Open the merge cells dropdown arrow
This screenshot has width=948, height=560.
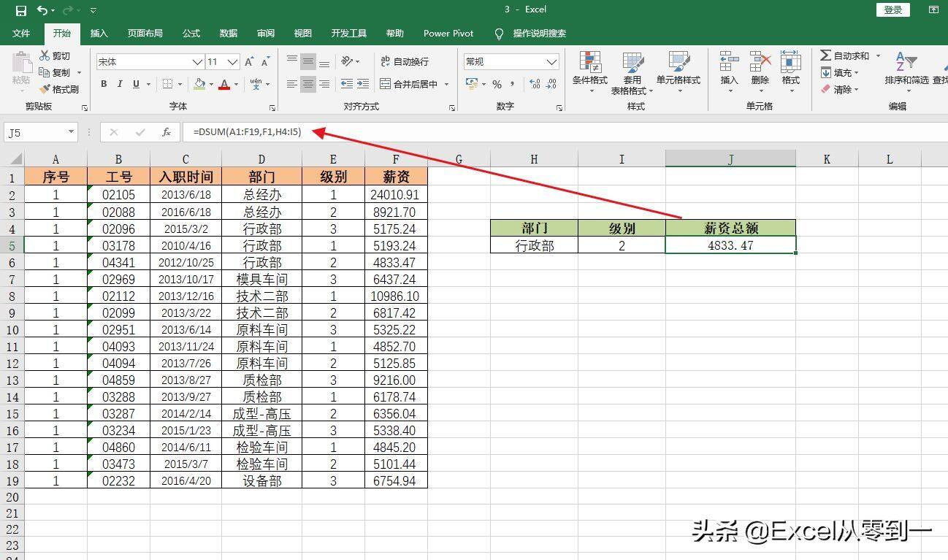tap(447, 84)
